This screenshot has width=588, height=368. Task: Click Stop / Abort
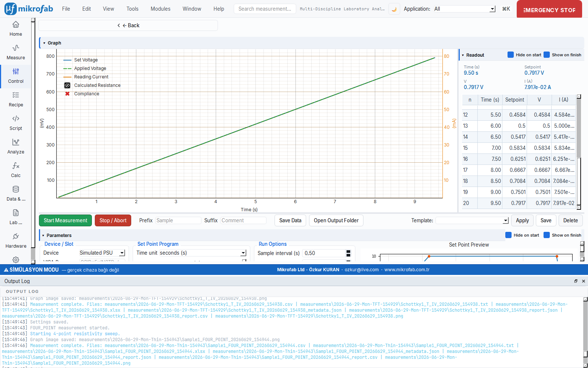[113, 220]
